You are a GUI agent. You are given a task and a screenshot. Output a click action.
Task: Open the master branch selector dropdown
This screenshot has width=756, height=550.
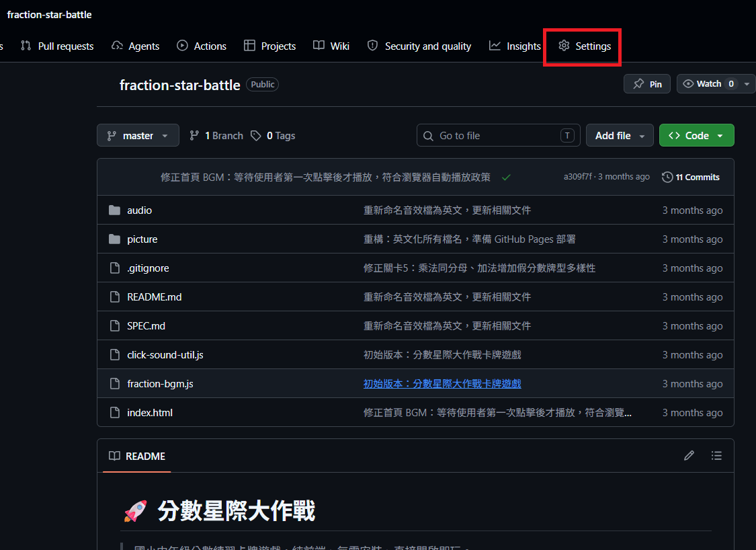[x=138, y=136]
